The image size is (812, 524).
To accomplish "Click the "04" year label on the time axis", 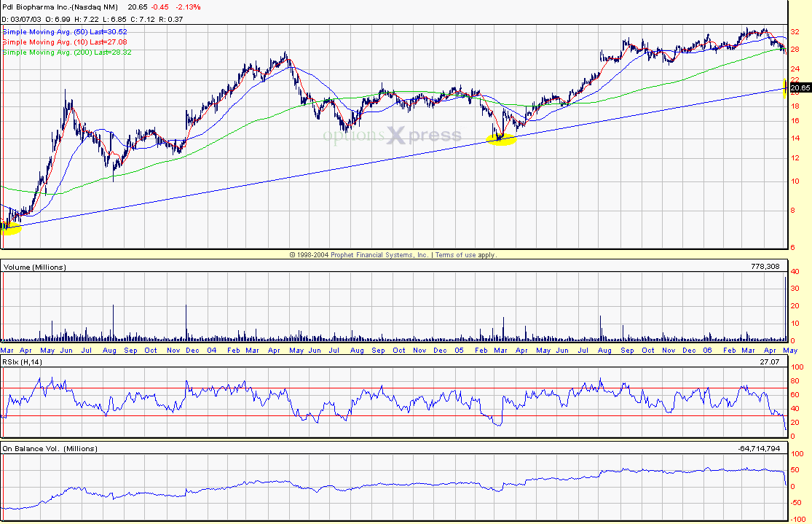I will [212, 351].
